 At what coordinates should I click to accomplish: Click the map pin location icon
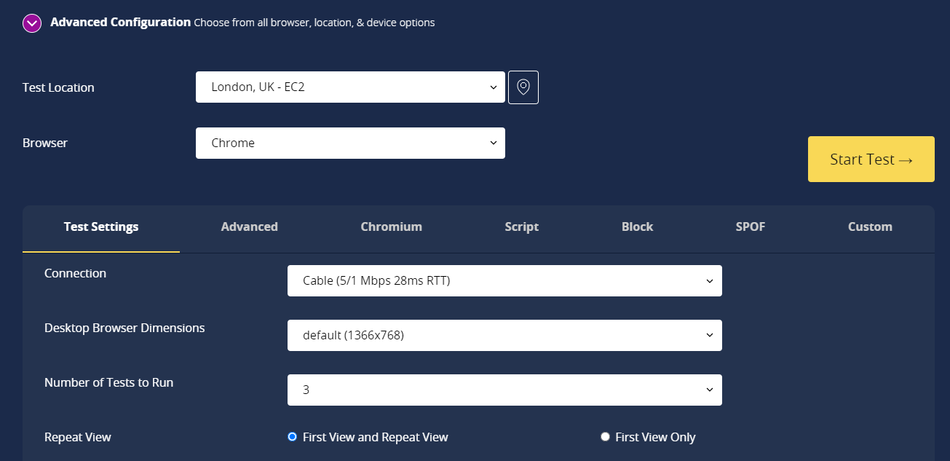523,87
